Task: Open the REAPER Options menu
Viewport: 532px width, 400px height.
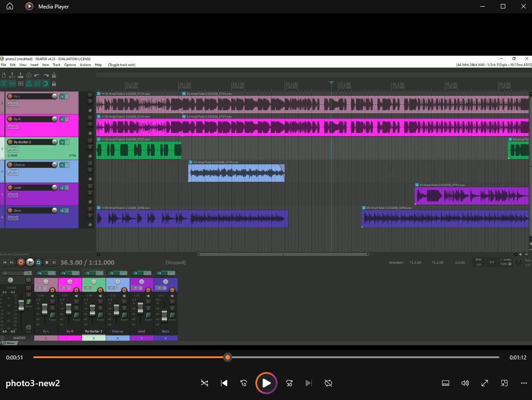Action: pos(70,65)
